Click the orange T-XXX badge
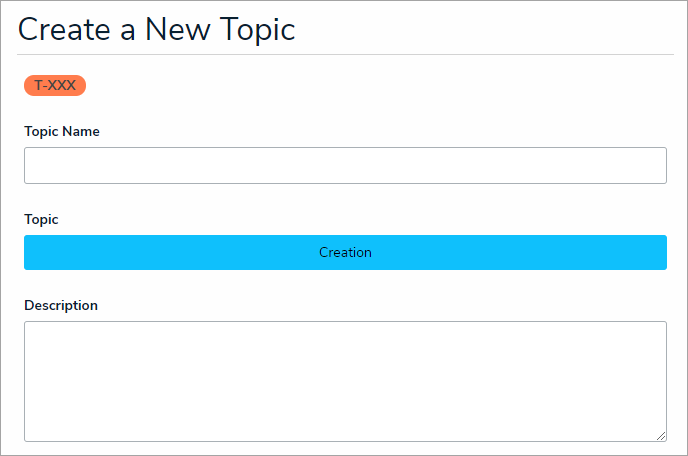688x456 pixels. [55, 86]
